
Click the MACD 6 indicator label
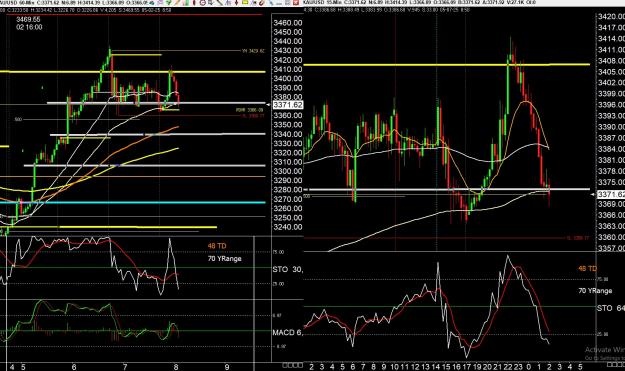click(287, 332)
